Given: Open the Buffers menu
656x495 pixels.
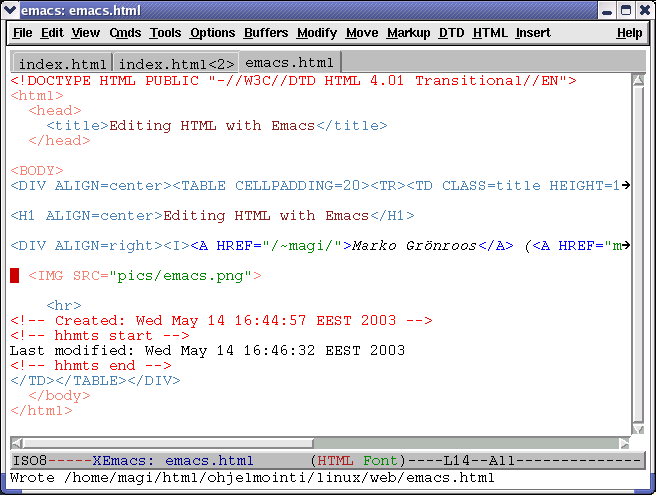Looking at the screenshot, I should click(x=266, y=33).
